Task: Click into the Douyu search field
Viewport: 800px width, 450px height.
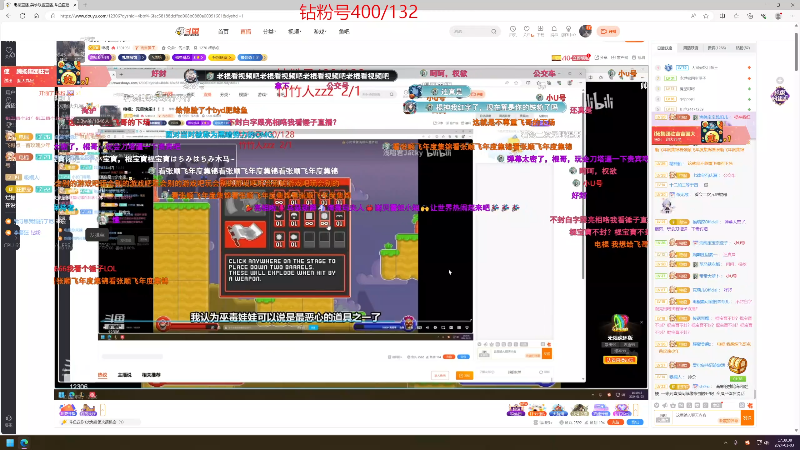Action: coord(469,32)
